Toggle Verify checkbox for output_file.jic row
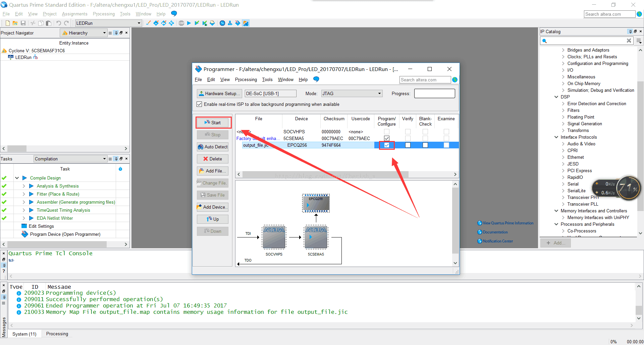The height and width of the screenshot is (345, 644). [x=408, y=145]
